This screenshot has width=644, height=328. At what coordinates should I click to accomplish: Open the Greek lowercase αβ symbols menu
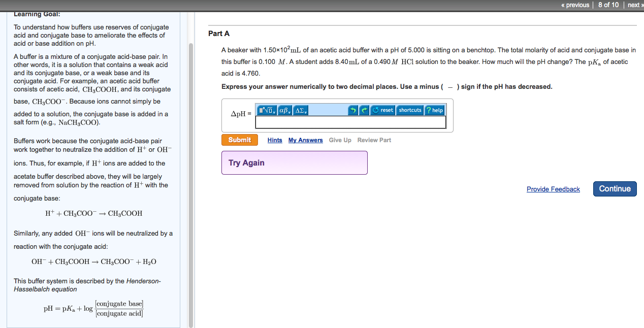(285, 110)
